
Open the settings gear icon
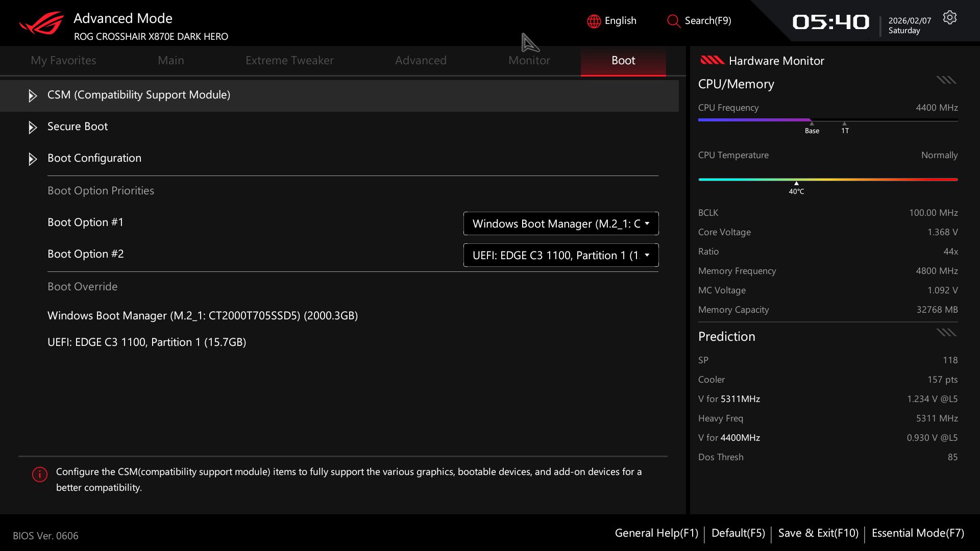(949, 18)
